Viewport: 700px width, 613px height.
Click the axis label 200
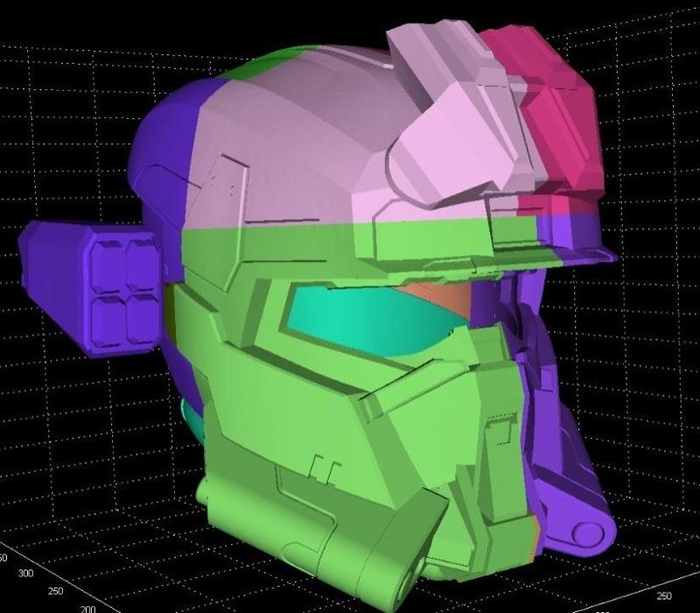88,609
